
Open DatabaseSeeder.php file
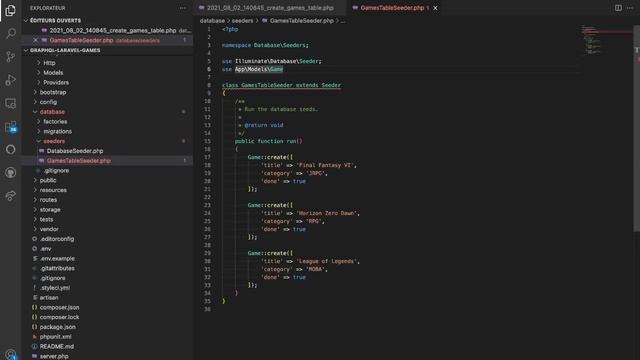tap(75, 151)
